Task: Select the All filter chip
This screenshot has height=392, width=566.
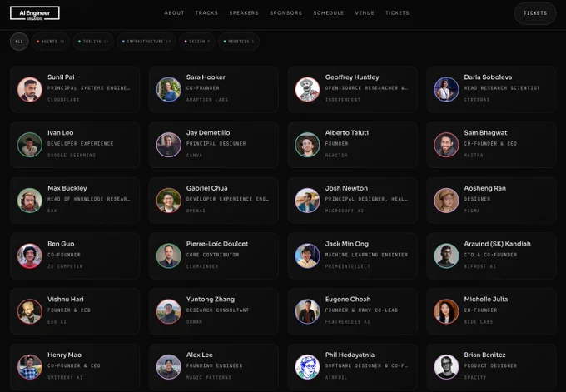Action: (x=19, y=42)
